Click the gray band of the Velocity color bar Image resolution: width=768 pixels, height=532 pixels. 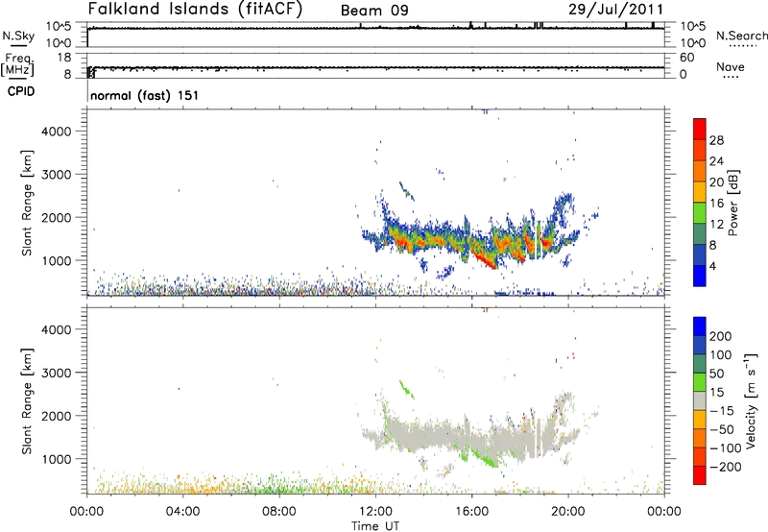(700, 400)
